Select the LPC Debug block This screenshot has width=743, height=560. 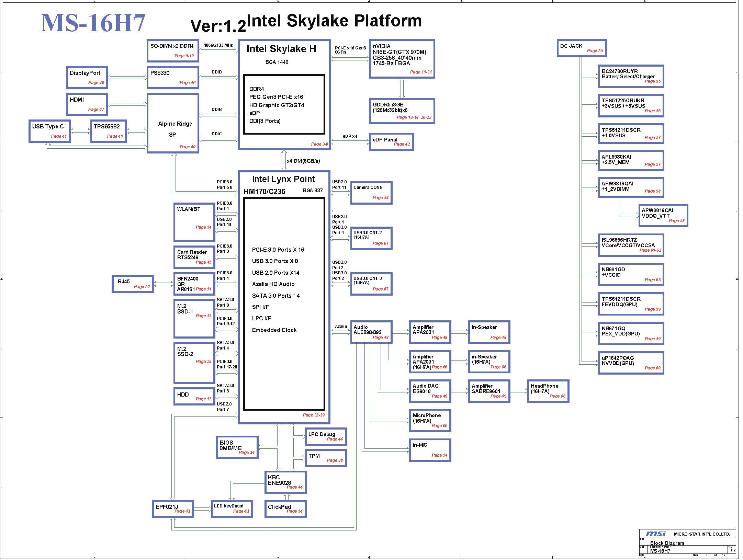[x=326, y=436]
